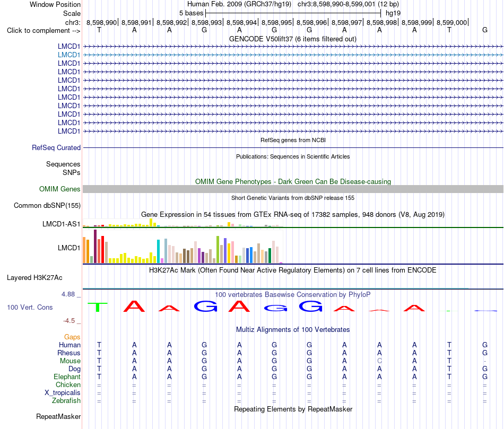Click the RefSeq Curated label
The height and width of the screenshot is (429, 504).
pos(56,147)
